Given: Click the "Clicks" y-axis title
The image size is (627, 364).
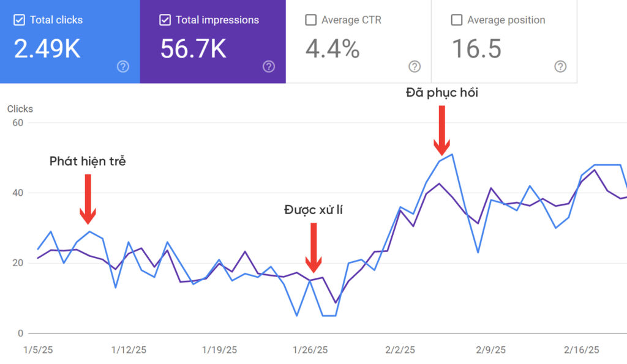Looking at the screenshot, I should pos(20,109).
